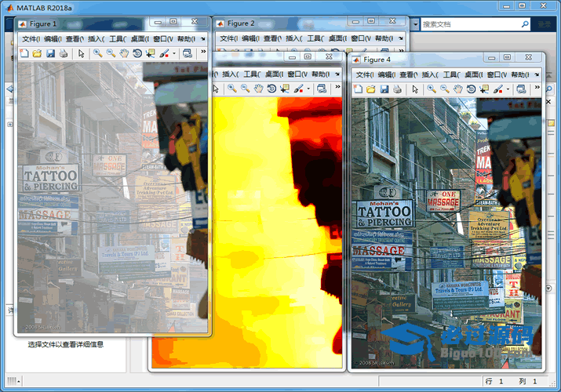
Task: Select Pan hand tool in Figure 4 toolbar
Action: click(x=458, y=89)
